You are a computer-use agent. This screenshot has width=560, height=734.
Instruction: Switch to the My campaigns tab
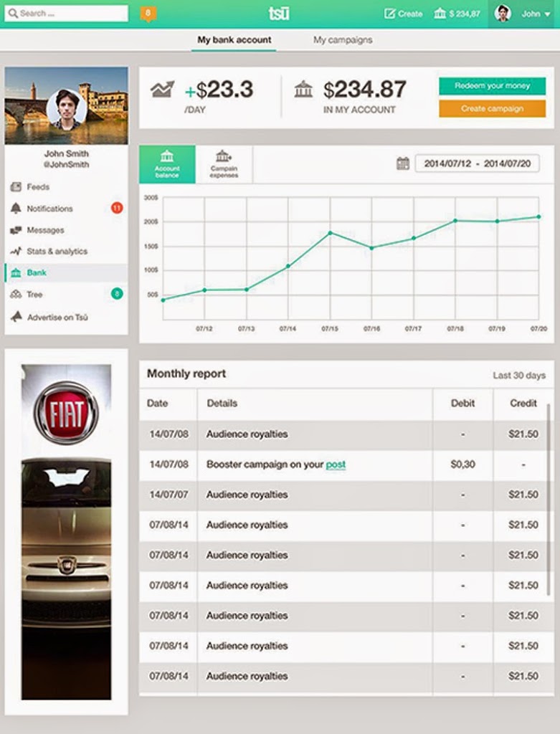(x=343, y=40)
